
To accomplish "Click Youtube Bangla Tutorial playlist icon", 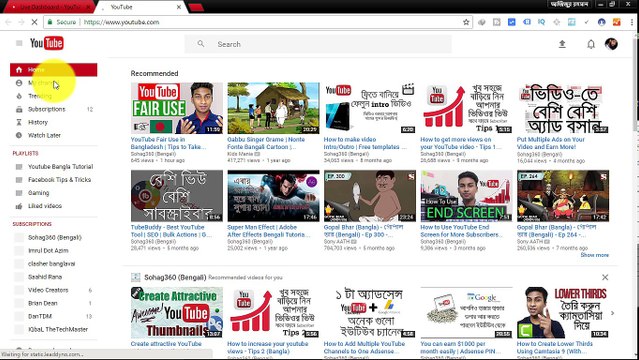I will tap(19, 167).
